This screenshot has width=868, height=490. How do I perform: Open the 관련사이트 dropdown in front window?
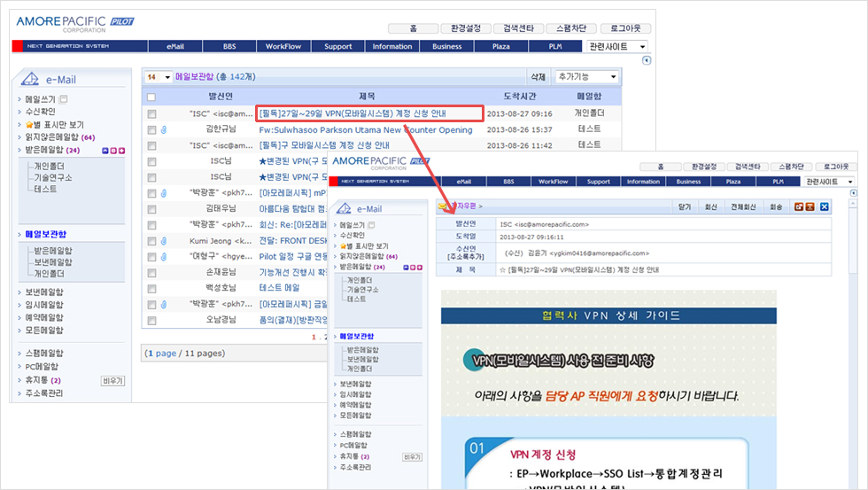tap(829, 182)
